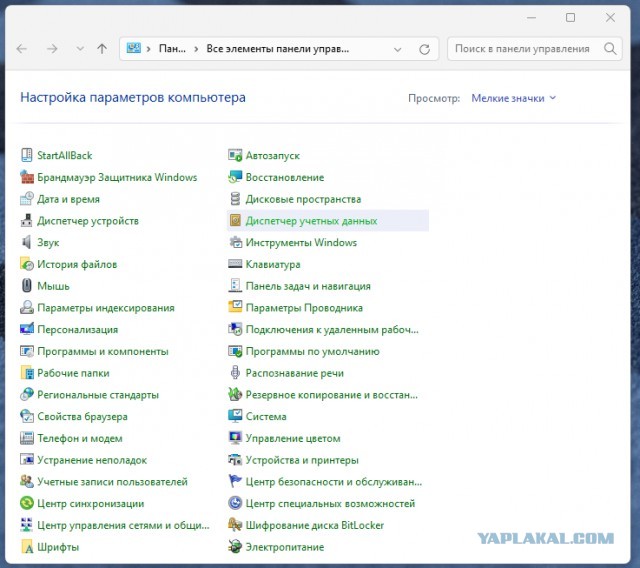The height and width of the screenshot is (568, 640).
Task: Click the Мышь mouse icon
Action: point(27,286)
